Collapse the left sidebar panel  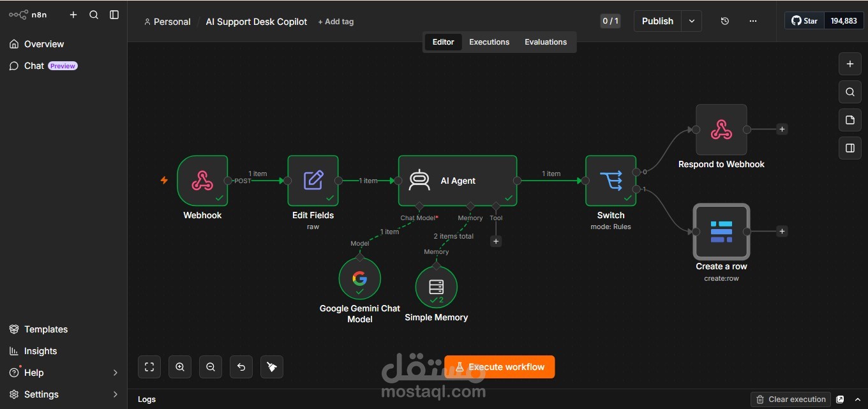(114, 15)
